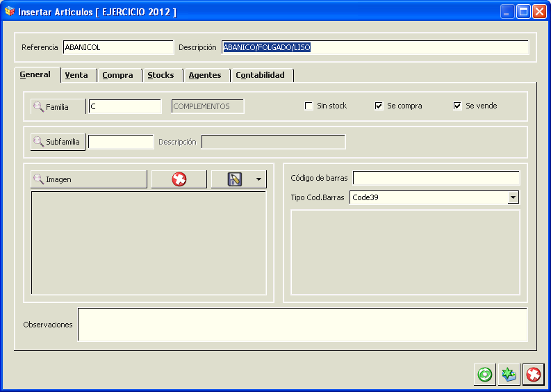551x392 pixels.
Task: Click the COMPLEMENTOS family name field
Action: [208, 106]
